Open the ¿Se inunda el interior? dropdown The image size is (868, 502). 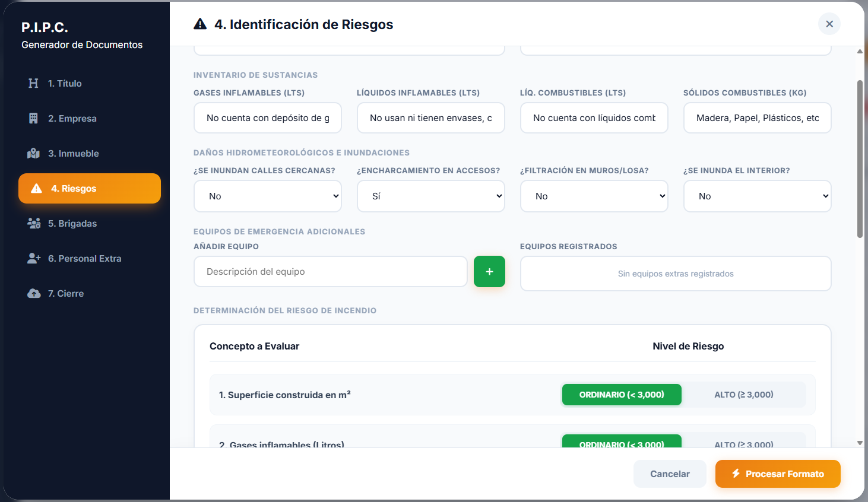pyautogui.click(x=758, y=196)
